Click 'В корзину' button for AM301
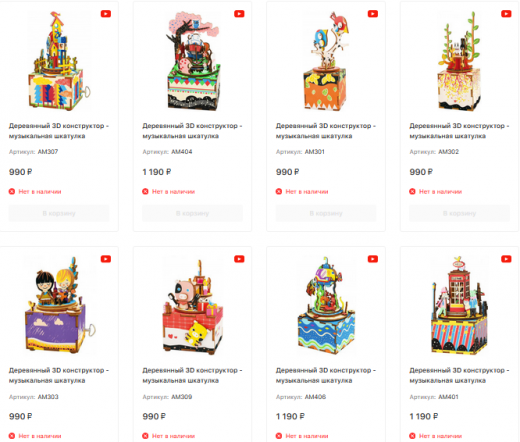Viewport: 520px width, 442px height. pos(326,213)
